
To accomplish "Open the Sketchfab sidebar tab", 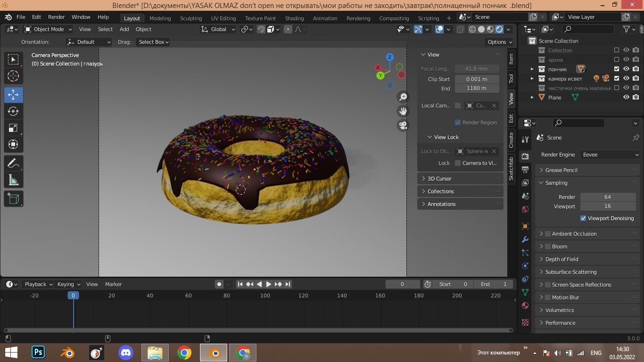I will pos(511,169).
